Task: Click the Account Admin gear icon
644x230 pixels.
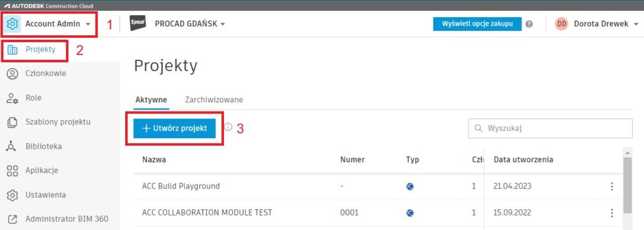Action: 13,24
